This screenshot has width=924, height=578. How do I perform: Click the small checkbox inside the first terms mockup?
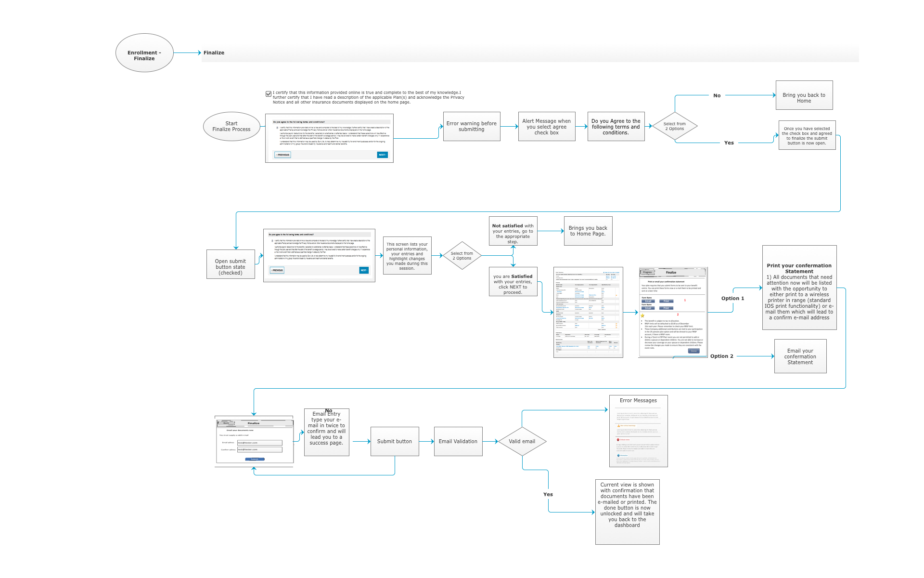click(277, 128)
